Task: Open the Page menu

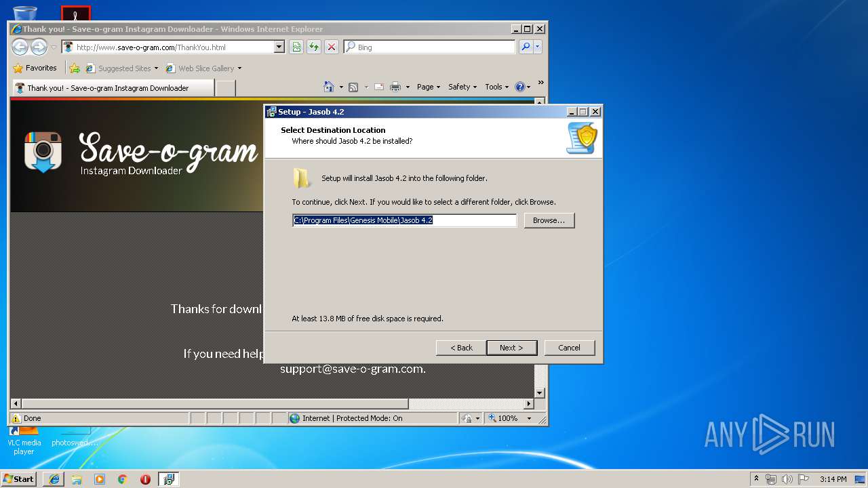Action: [429, 87]
